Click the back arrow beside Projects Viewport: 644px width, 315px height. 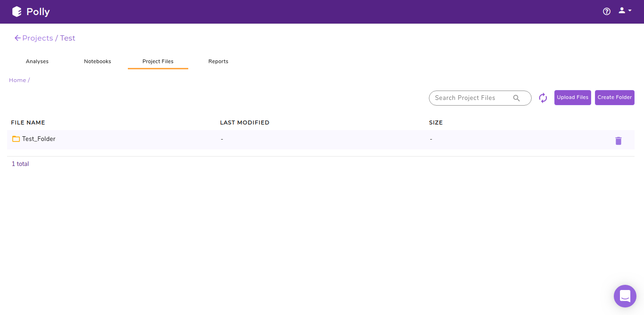pyautogui.click(x=17, y=38)
